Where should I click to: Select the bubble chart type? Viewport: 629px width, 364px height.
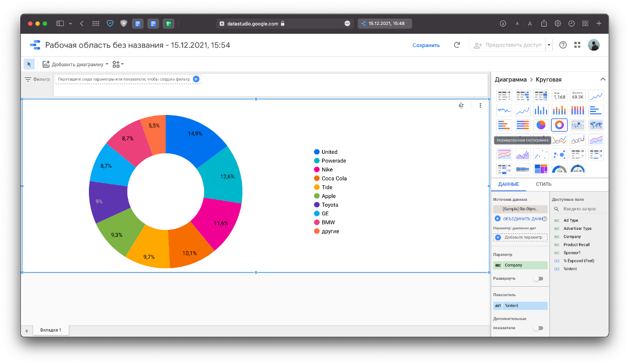coord(559,154)
